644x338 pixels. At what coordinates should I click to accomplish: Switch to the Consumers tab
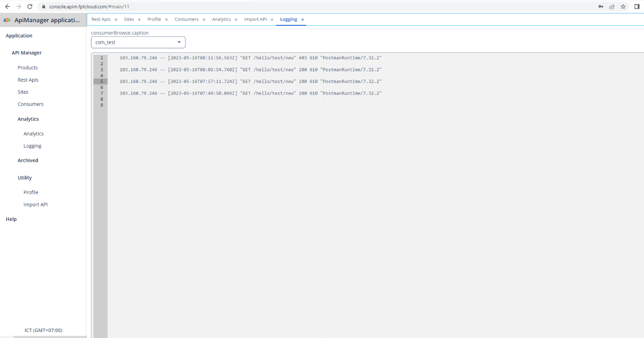click(x=186, y=19)
